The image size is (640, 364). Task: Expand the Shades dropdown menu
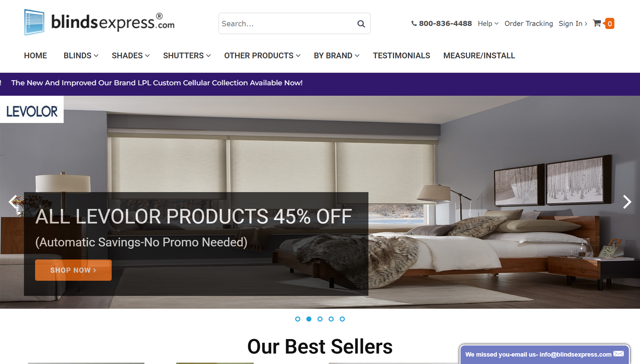pyautogui.click(x=131, y=56)
